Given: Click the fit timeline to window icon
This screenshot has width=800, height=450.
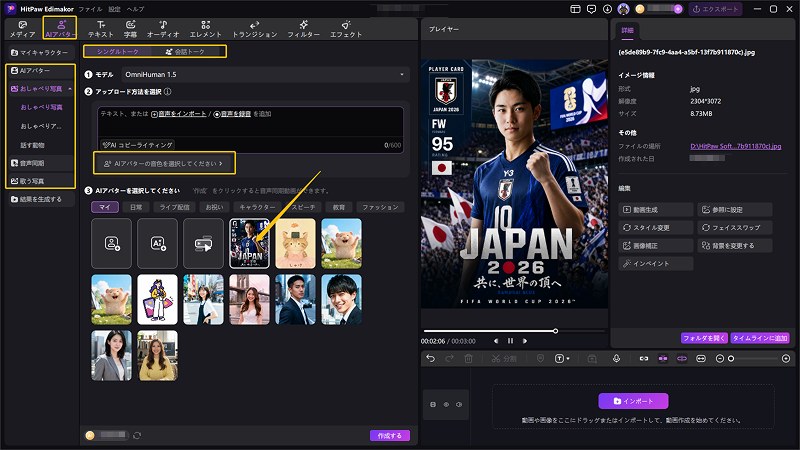Looking at the screenshot, I should [701, 359].
